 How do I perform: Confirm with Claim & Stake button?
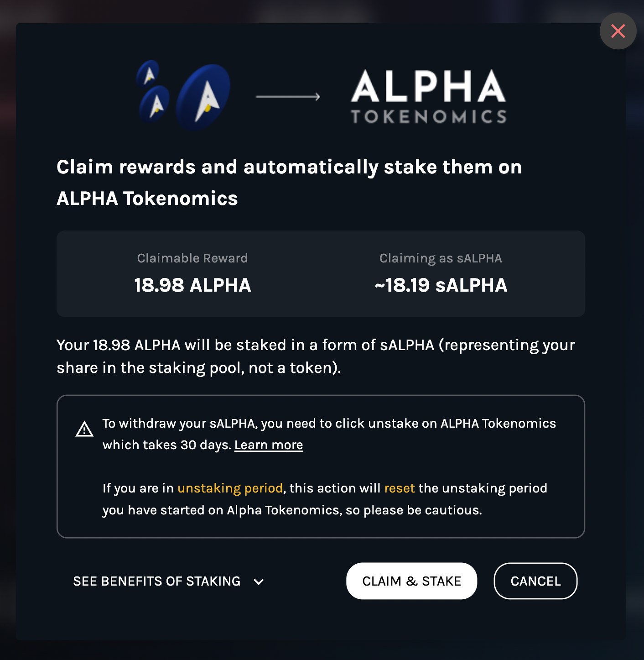point(412,581)
